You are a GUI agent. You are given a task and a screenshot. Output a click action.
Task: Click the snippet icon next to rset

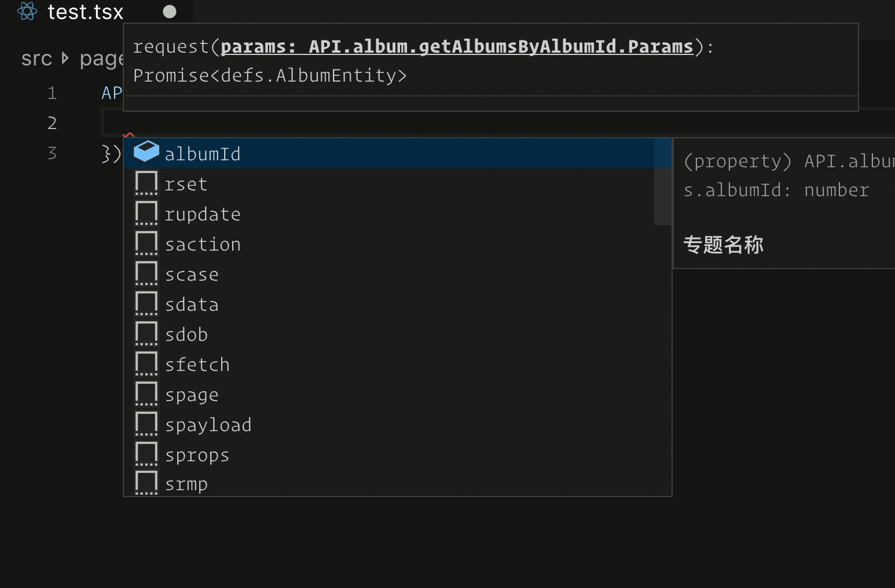tap(146, 182)
